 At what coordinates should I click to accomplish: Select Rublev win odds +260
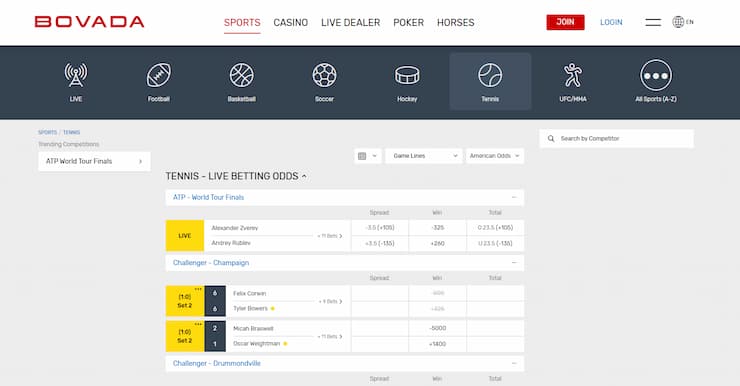[437, 243]
